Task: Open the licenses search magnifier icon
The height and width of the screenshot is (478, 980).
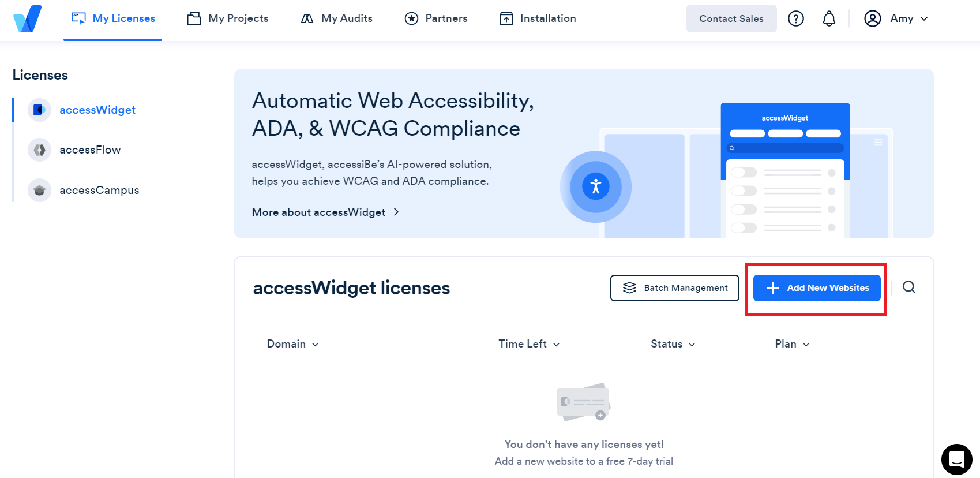Action: 909,287
